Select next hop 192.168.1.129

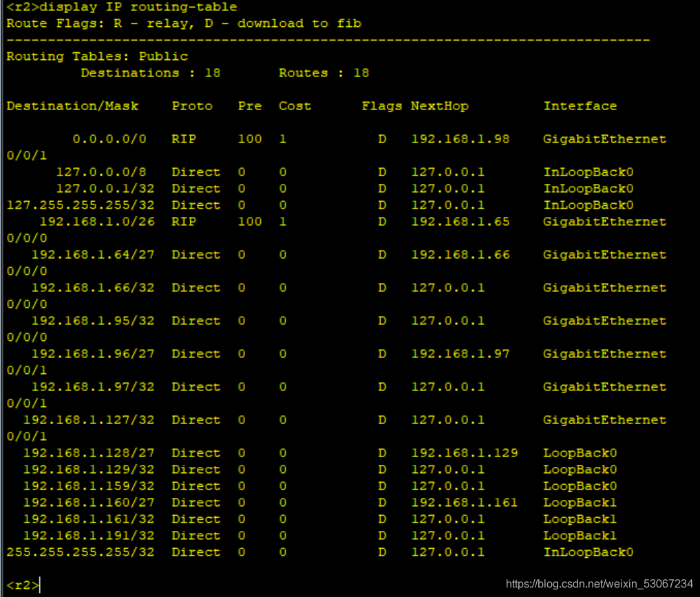click(x=465, y=453)
